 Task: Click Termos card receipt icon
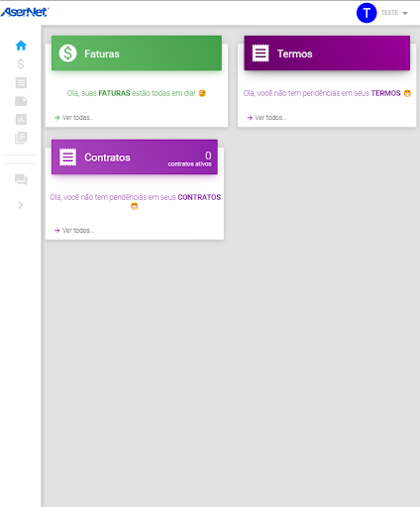(261, 53)
